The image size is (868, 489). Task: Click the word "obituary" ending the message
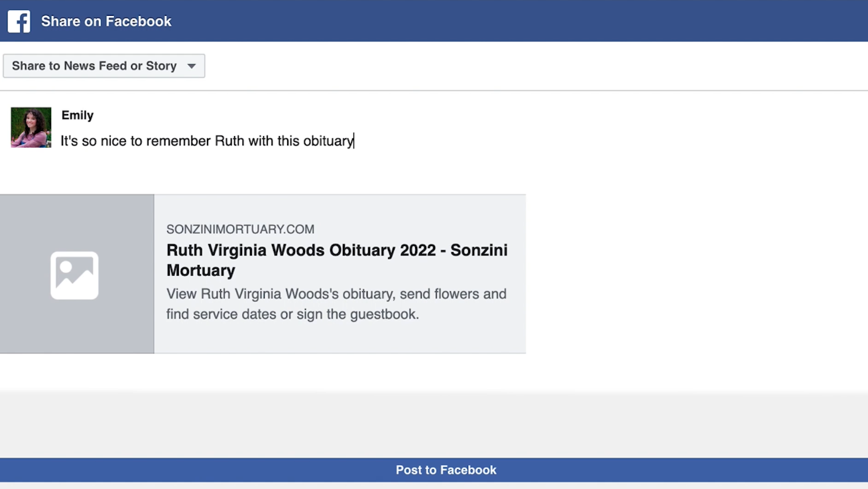tap(328, 141)
